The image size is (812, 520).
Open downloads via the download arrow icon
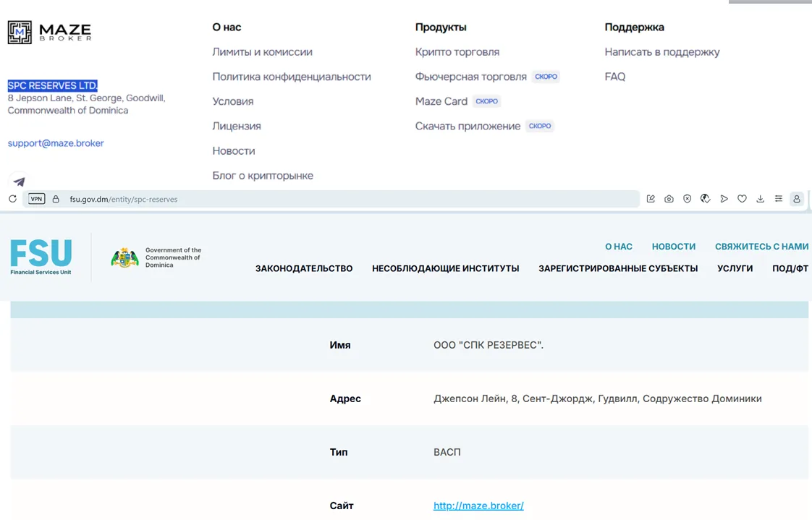(x=760, y=199)
